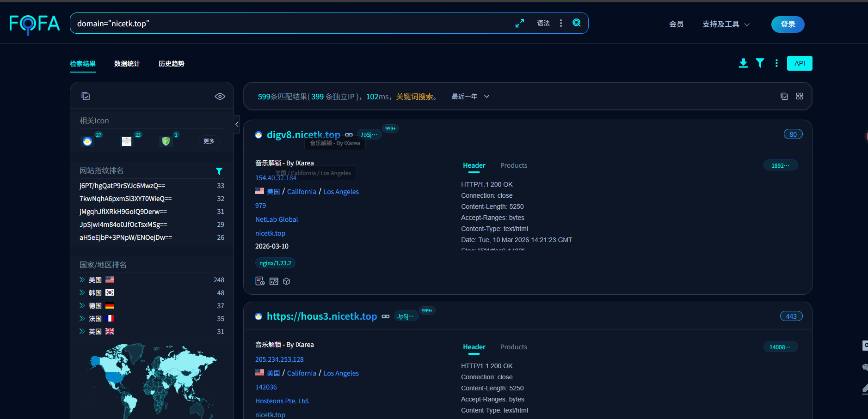Toggle sidebar visibility eye icon

(x=220, y=96)
